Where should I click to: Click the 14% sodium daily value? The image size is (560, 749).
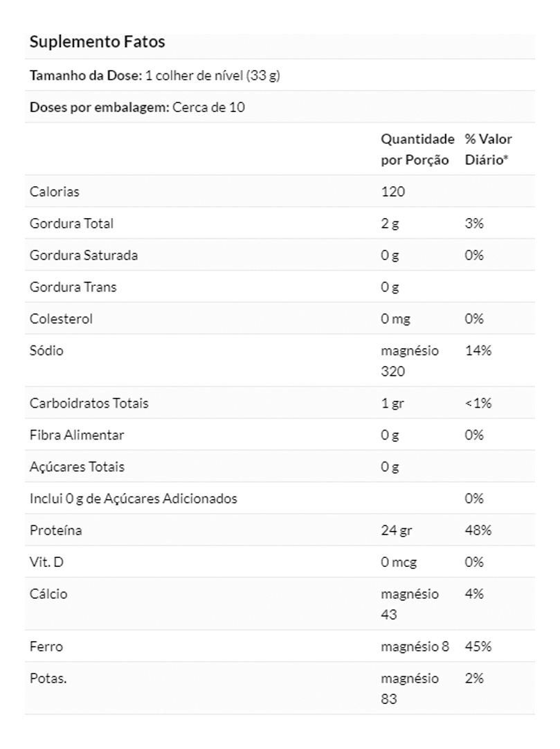click(x=478, y=350)
